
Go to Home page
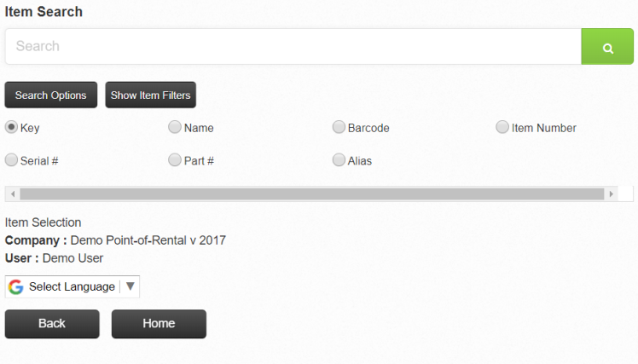159,324
